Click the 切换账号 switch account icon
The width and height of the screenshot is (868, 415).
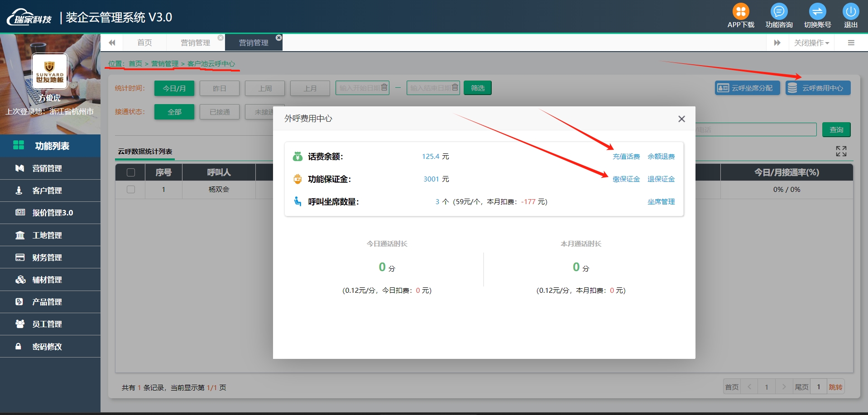click(817, 12)
